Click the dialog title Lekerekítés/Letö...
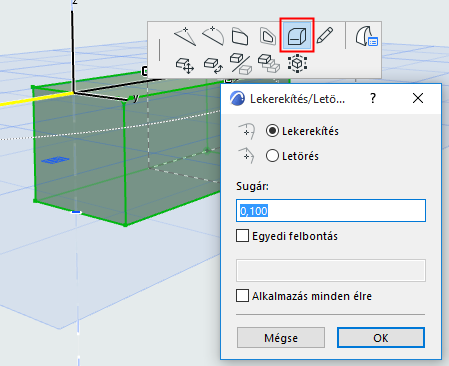 pyautogui.click(x=297, y=99)
